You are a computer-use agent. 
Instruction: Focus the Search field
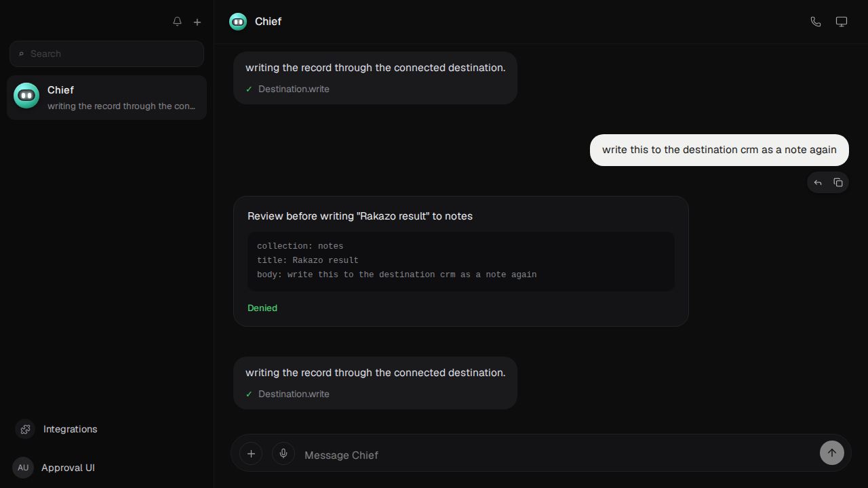pos(106,54)
